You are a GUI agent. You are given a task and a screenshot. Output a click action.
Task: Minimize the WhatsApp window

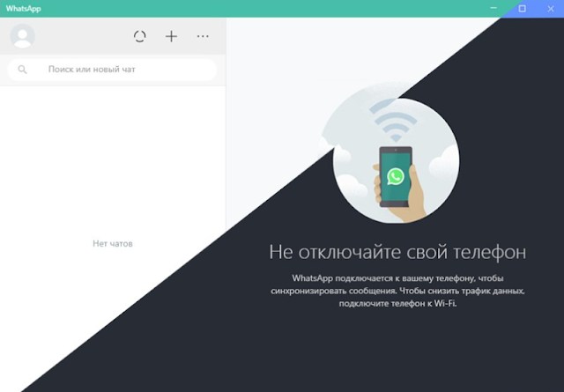coord(493,8)
